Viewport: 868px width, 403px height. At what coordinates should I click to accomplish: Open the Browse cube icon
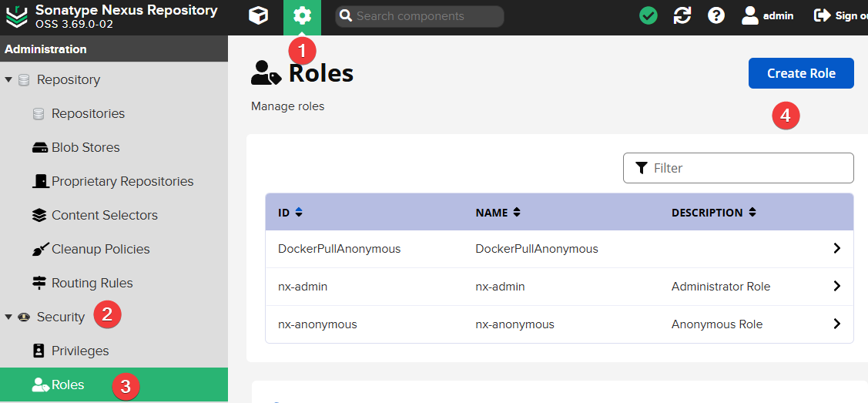[259, 15]
